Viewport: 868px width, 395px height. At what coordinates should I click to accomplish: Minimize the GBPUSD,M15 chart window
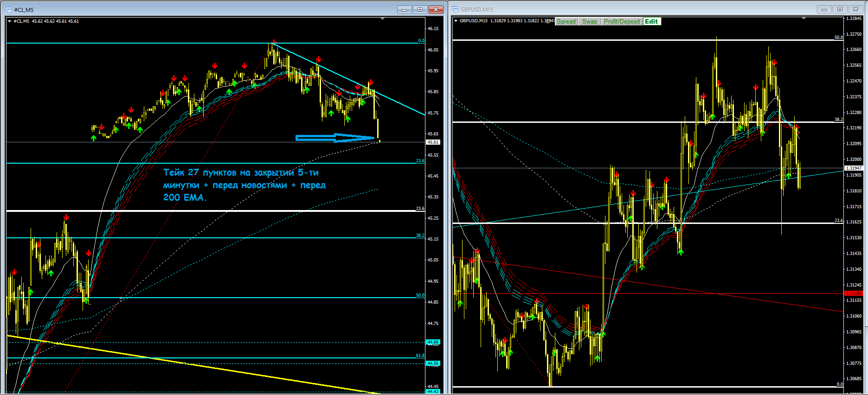click(x=824, y=9)
